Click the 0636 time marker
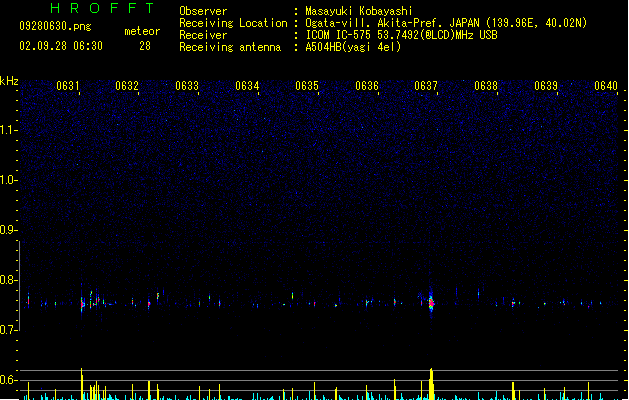 367,86
